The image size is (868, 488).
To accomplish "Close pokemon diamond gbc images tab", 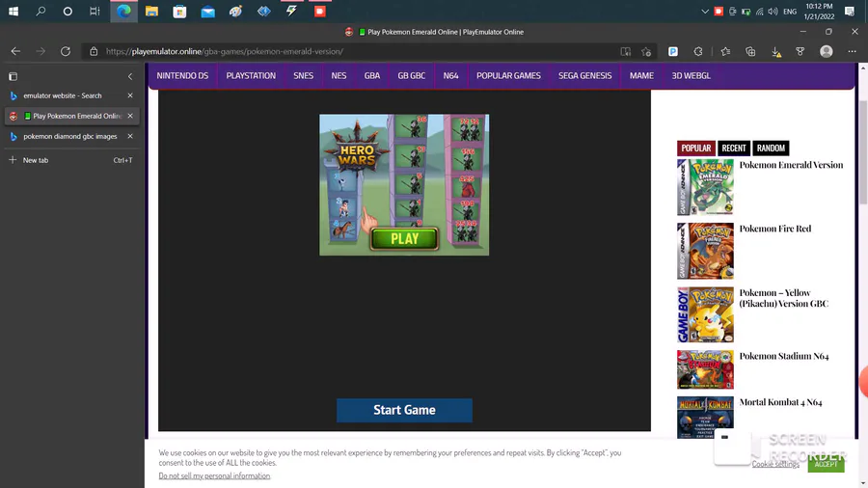I will [130, 136].
